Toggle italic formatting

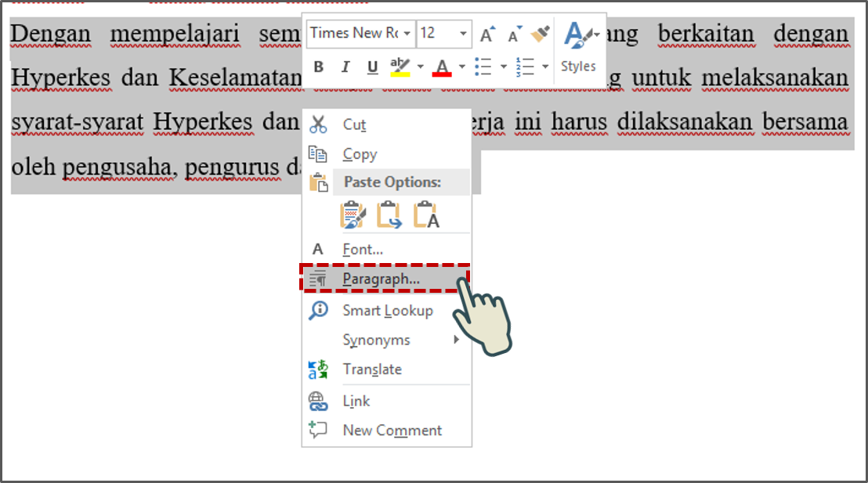pos(345,67)
